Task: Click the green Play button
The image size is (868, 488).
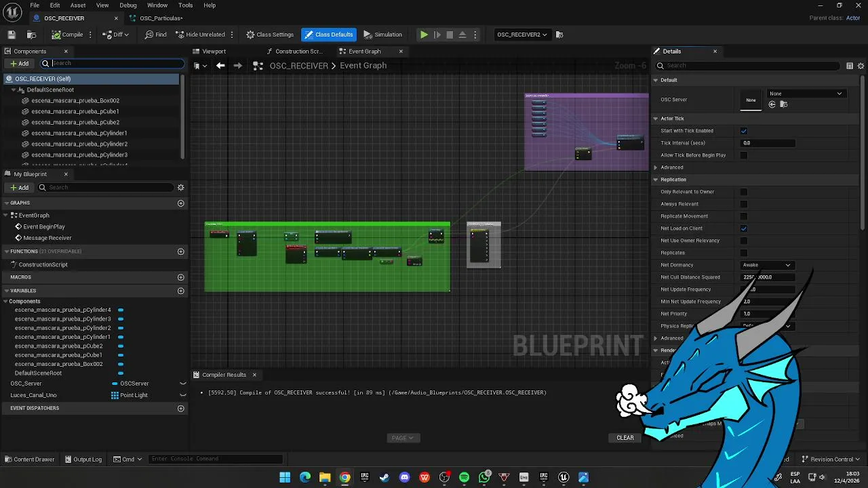Action: 424,35
